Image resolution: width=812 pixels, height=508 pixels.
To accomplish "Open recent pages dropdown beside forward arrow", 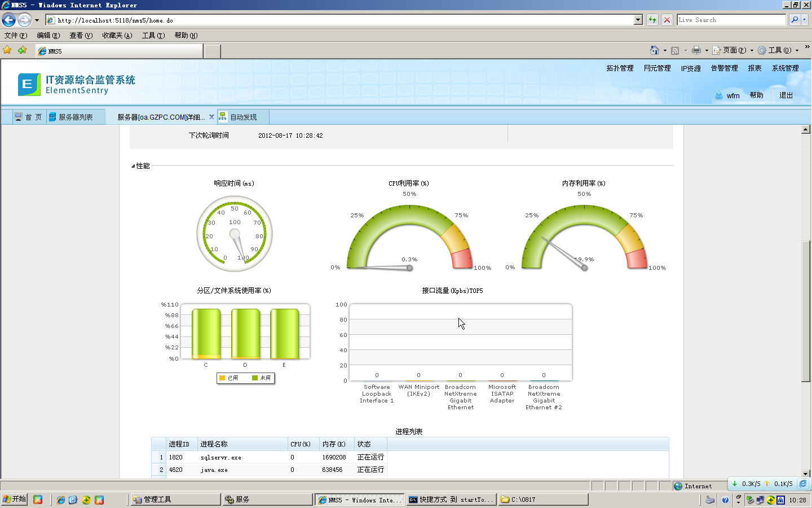I will pos(37,20).
